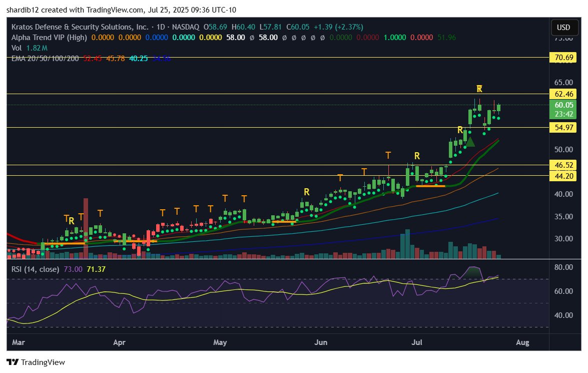Click the Apr label on time axis

119,342
